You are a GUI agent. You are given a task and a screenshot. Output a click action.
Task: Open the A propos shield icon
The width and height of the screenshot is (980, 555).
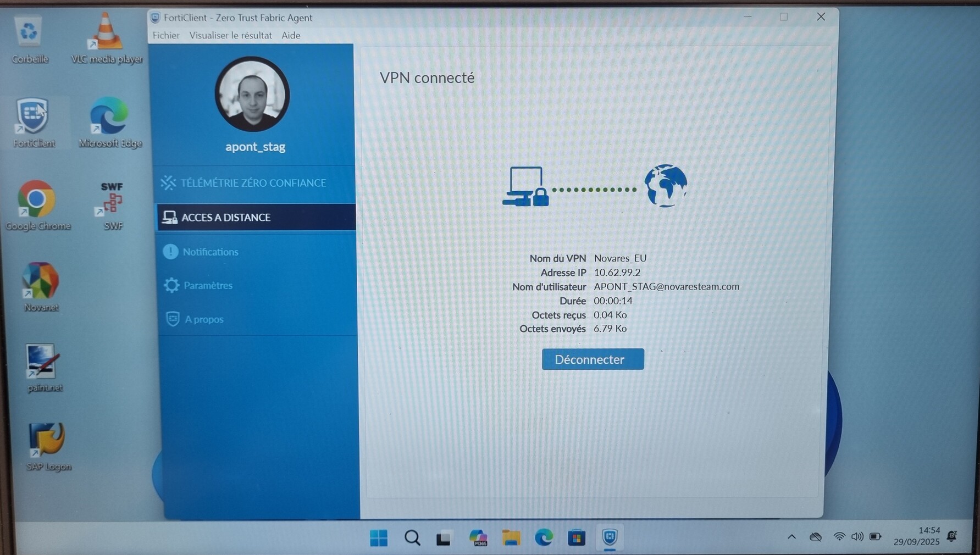click(x=173, y=319)
